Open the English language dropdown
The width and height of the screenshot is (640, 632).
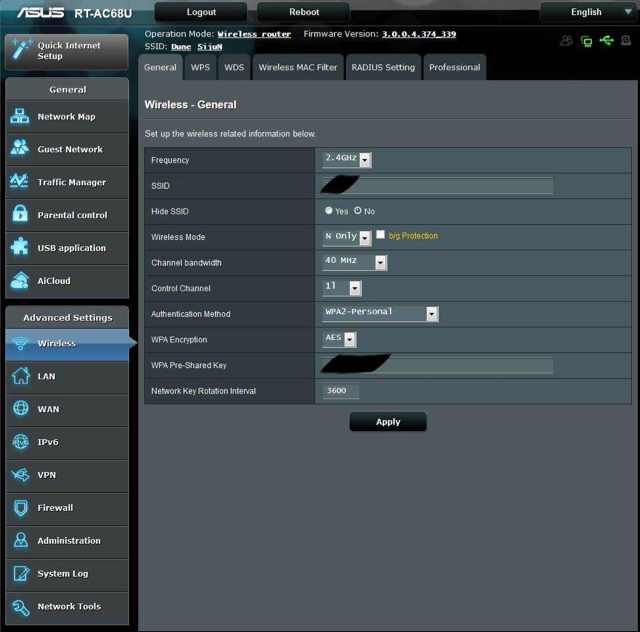[588, 12]
